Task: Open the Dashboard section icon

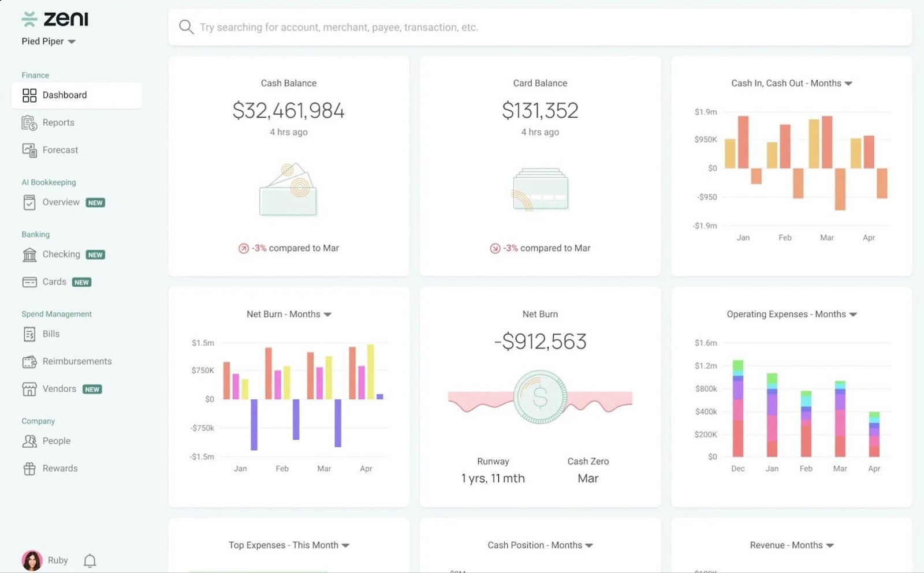Action: coord(29,95)
